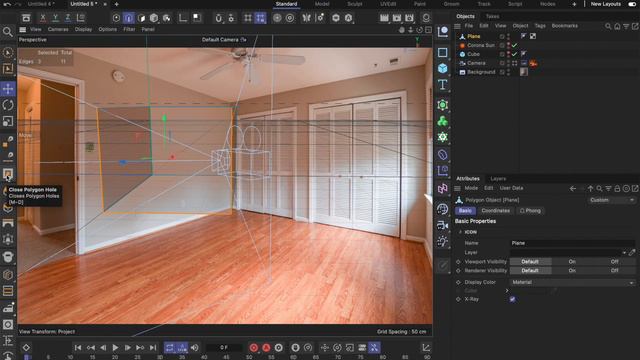Click the Play forward button
The image size is (640, 360).
(116, 347)
